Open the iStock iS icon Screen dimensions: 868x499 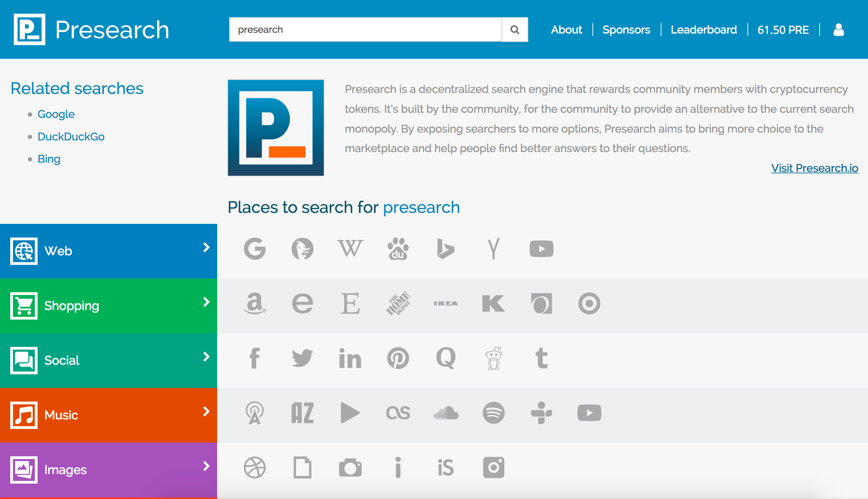coord(446,468)
